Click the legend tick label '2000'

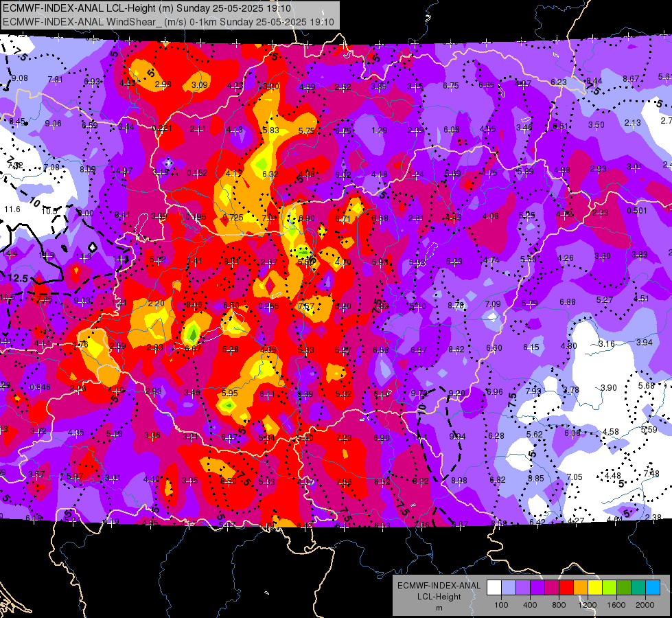645,605
